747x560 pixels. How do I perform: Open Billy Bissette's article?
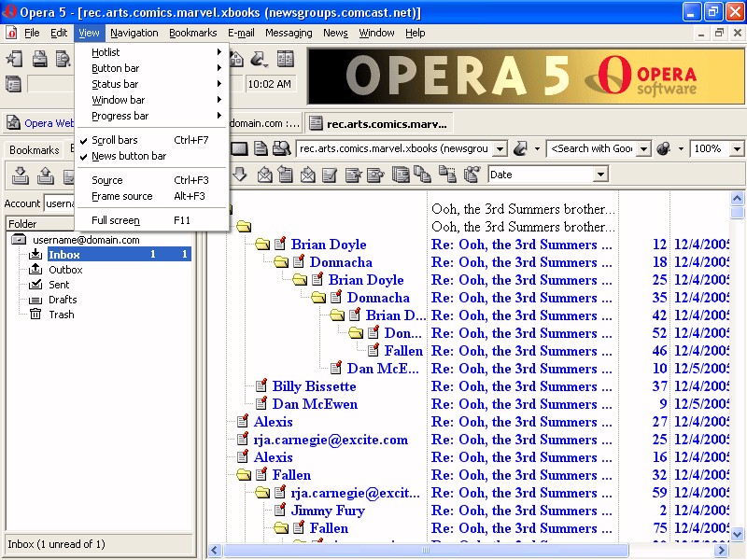(314, 386)
